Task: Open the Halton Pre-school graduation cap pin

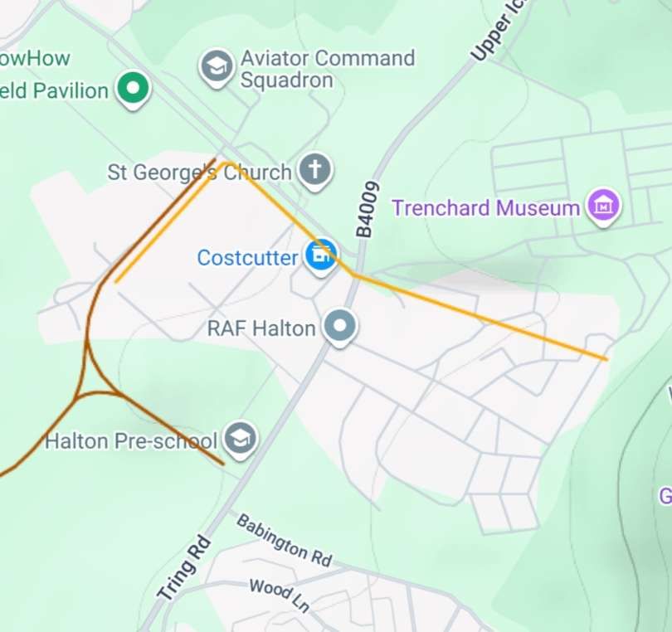Action: pyautogui.click(x=241, y=440)
